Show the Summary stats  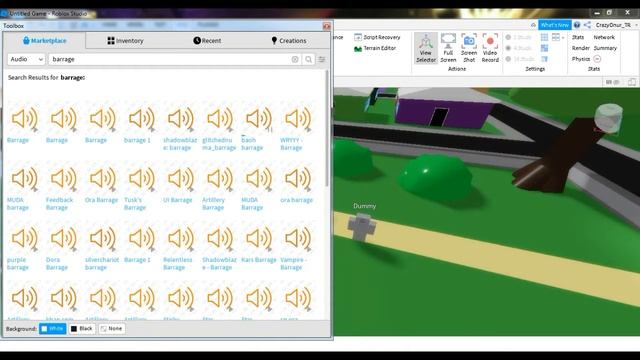coord(605,48)
